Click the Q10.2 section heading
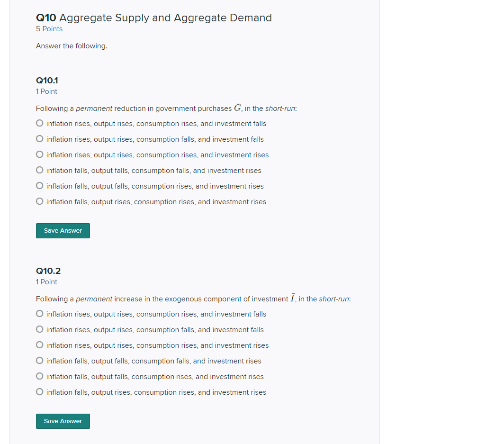Viewport: 504px width, 444px height. tap(47, 271)
